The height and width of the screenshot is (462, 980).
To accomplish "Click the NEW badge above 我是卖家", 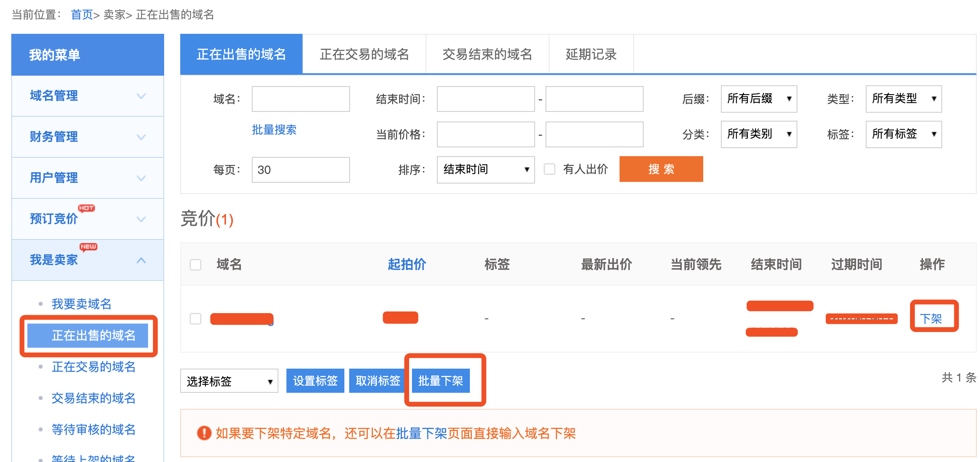I will [88, 248].
